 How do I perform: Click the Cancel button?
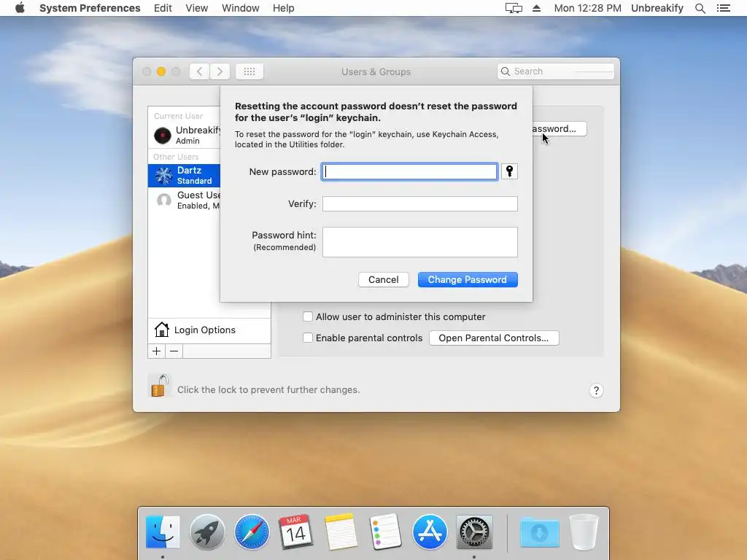coord(384,279)
